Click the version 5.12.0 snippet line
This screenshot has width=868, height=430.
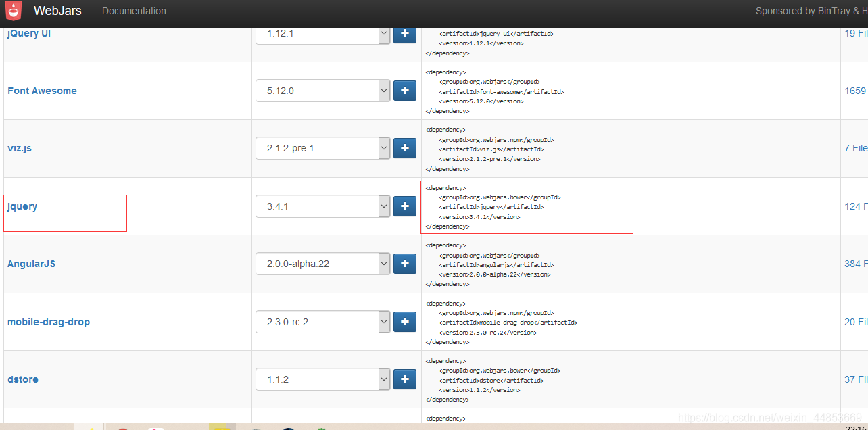(x=481, y=101)
